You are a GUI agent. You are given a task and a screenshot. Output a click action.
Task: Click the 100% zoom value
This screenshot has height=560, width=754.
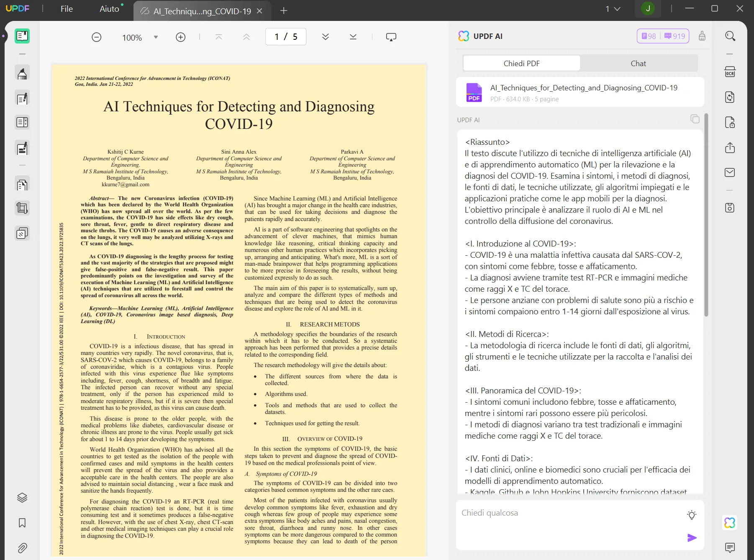[x=132, y=38]
